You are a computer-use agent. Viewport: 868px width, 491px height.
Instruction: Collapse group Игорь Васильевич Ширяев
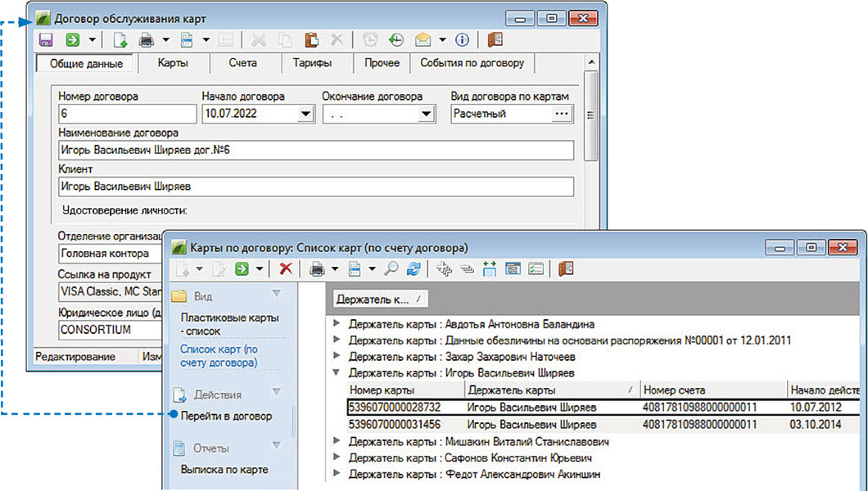pos(337,373)
